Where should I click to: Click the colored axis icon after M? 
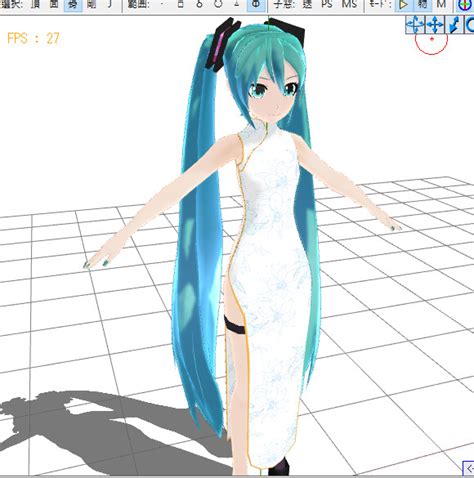pos(465,5)
